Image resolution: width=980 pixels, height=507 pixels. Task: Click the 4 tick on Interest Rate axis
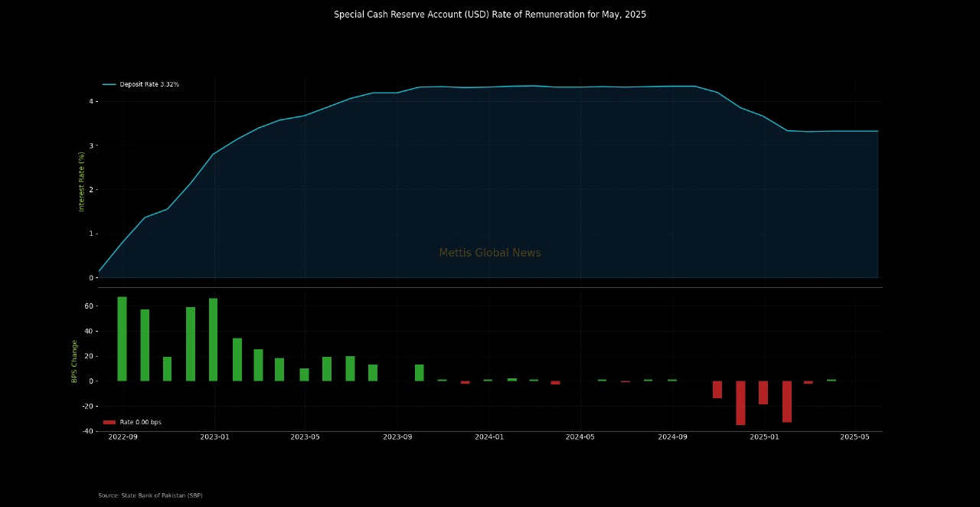point(90,101)
